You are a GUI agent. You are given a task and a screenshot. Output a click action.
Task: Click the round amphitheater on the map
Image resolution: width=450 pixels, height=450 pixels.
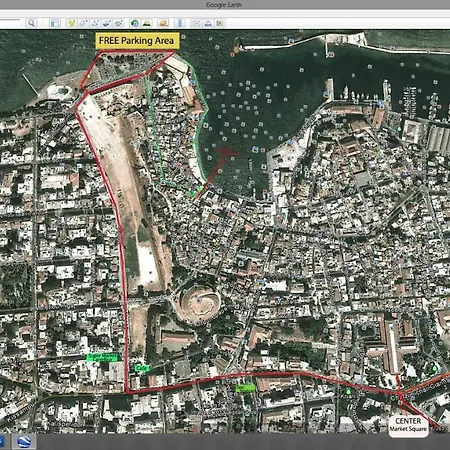click(198, 303)
